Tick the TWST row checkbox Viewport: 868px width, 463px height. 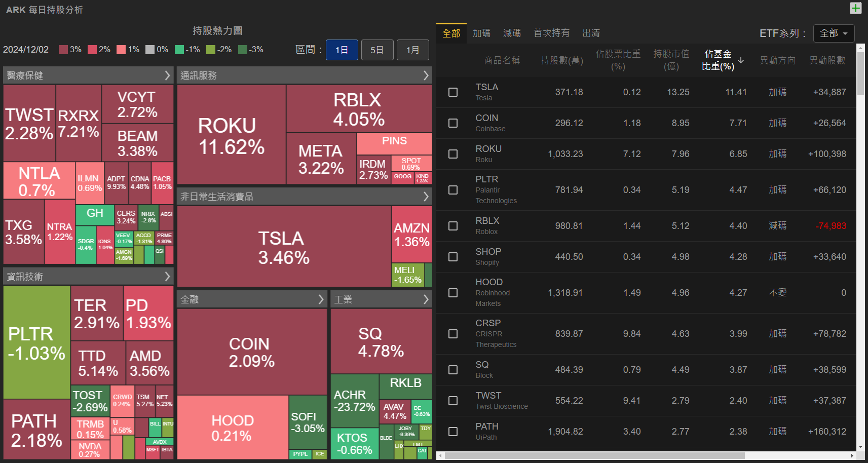(x=453, y=401)
